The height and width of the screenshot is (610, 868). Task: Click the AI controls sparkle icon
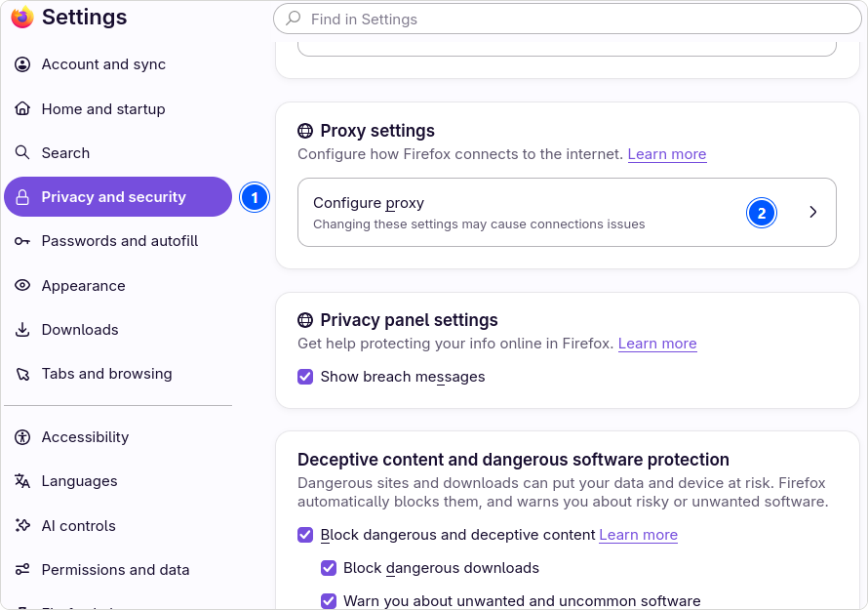coord(22,525)
